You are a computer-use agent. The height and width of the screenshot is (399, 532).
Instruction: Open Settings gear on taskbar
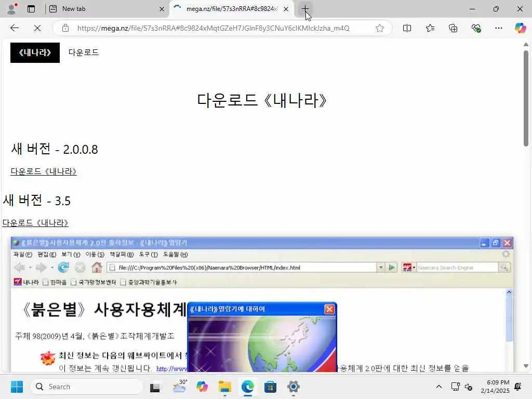click(x=294, y=387)
